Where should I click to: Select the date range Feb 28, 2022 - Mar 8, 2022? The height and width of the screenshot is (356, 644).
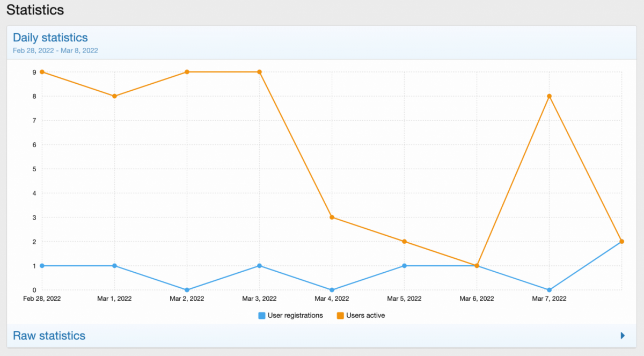[55, 50]
